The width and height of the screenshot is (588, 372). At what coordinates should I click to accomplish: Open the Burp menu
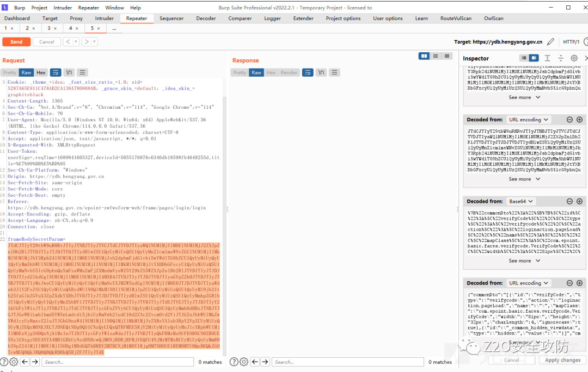(x=20, y=8)
